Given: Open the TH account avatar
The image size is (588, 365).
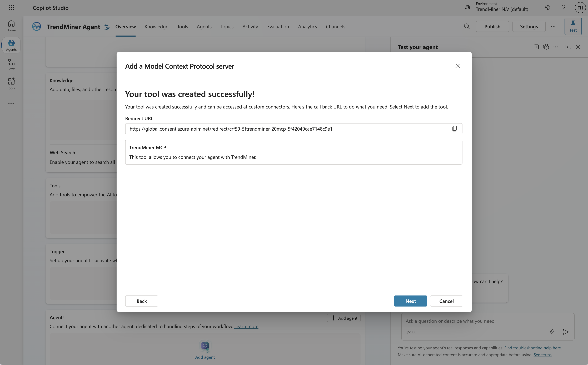Looking at the screenshot, I should (580, 8).
